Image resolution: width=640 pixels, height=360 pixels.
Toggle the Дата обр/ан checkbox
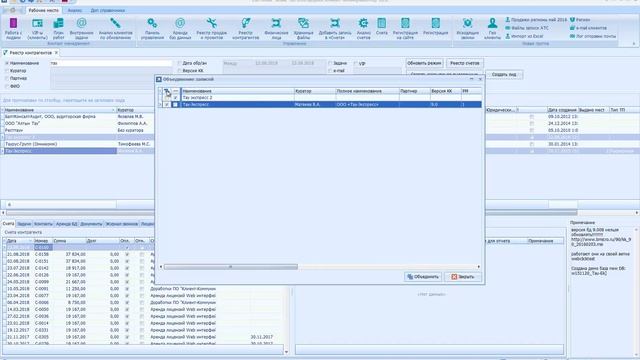179,63
